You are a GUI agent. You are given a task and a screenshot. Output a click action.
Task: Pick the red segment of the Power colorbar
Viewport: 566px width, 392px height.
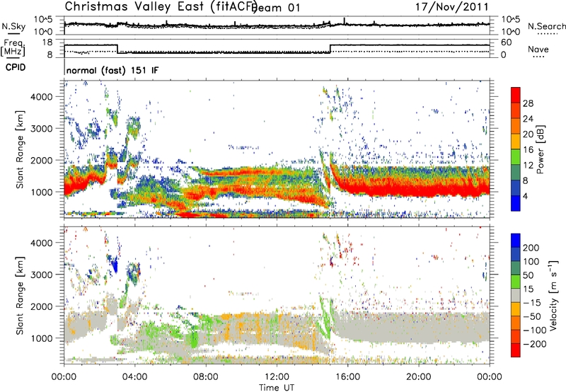point(516,95)
